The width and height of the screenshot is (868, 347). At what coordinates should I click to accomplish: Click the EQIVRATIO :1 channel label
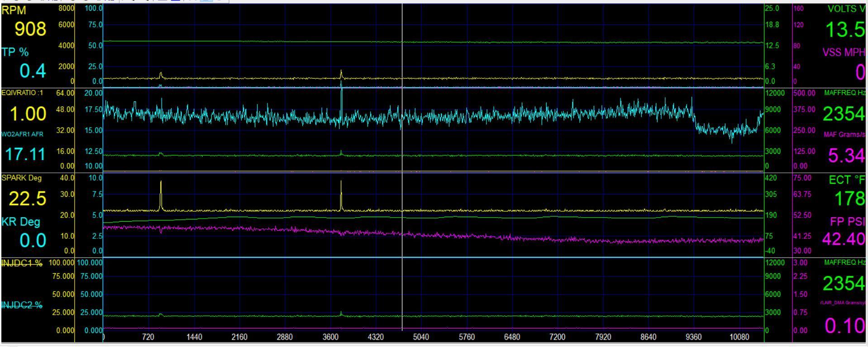pos(22,93)
